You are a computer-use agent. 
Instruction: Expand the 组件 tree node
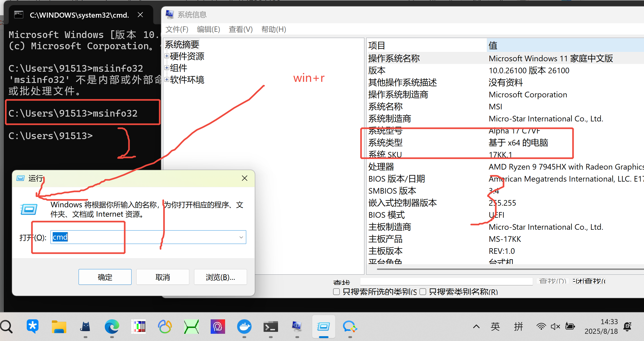(167, 68)
